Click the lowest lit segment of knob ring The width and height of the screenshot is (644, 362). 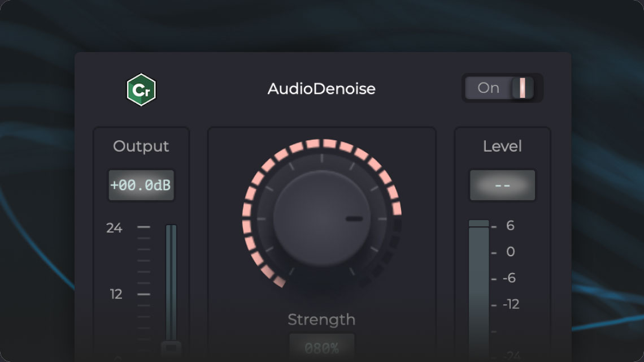click(279, 281)
